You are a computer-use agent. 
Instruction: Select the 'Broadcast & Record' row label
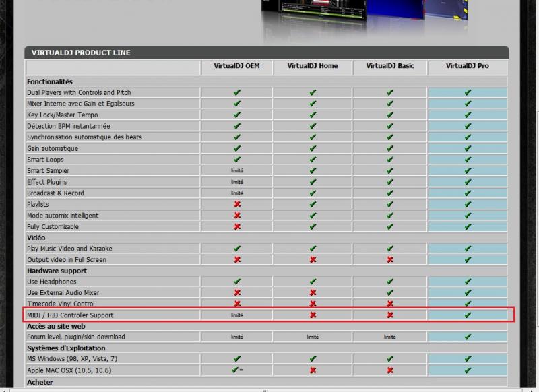[55, 193]
